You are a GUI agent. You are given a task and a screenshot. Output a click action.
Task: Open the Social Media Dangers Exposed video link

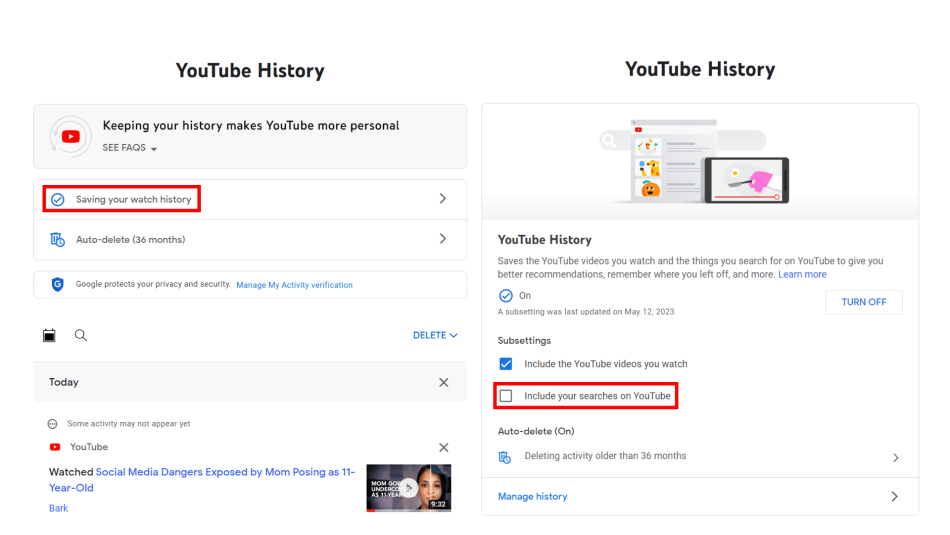click(202, 480)
